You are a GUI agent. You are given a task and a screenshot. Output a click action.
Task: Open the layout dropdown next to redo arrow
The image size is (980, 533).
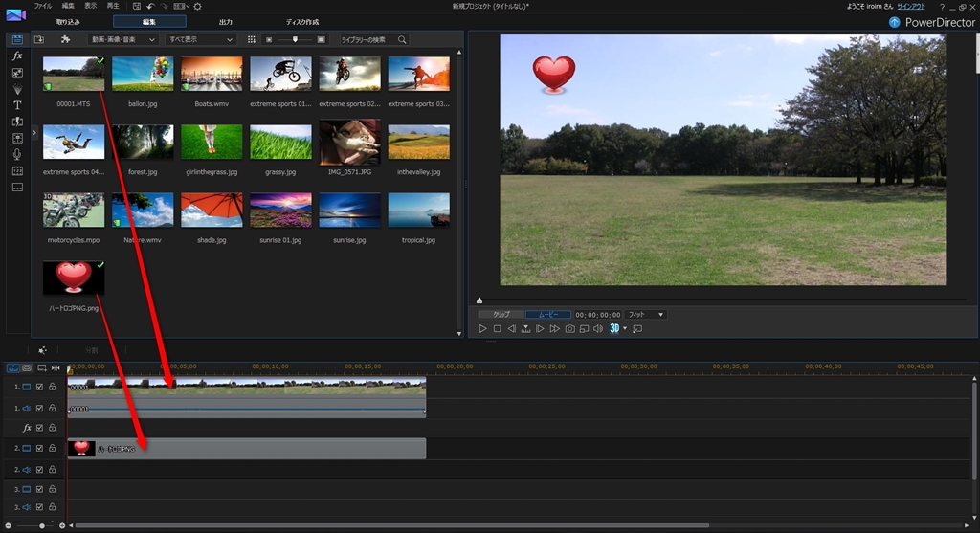[182, 7]
